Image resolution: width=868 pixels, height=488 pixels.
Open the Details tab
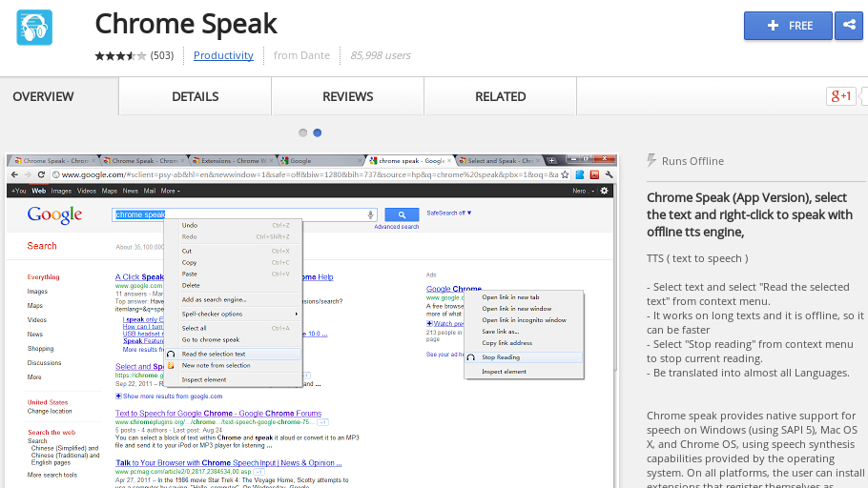[x=196, y=96]
